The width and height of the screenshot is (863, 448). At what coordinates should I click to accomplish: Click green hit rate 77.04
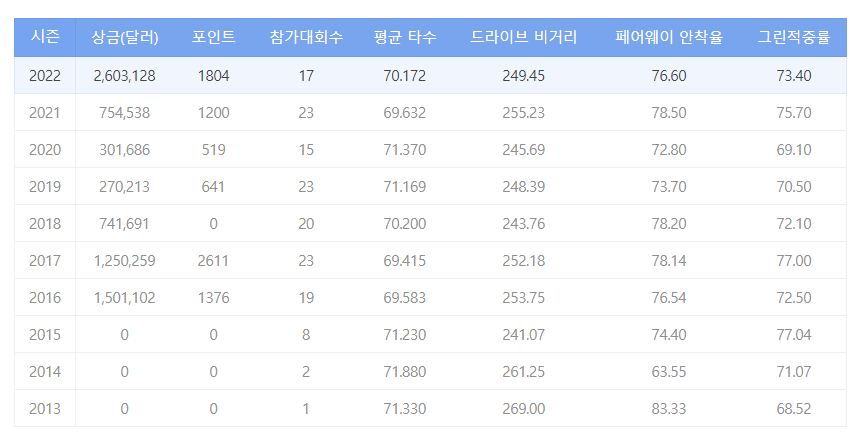pos(794,335)
